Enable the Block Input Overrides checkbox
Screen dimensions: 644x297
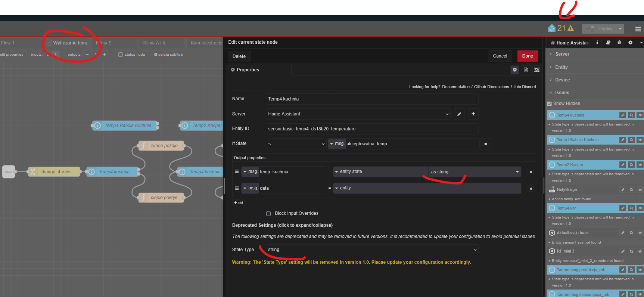click(268, 214)
